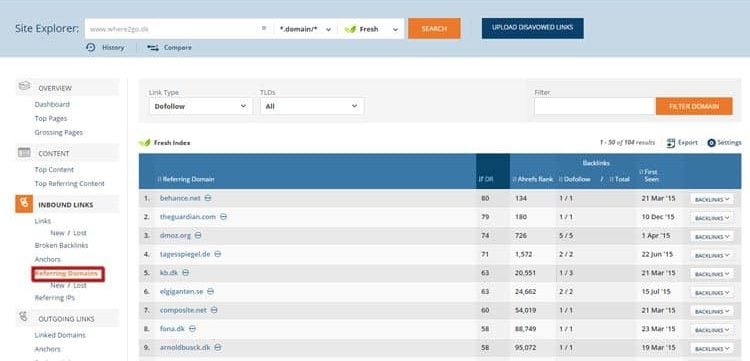Click the Content section icon
This screenshot has height=361, width=750.
click(24, 153)
